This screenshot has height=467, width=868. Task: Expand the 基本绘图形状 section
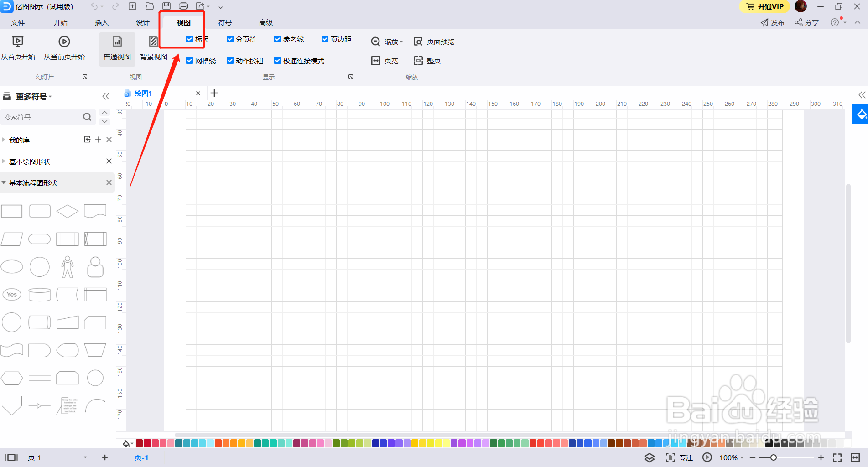pos(4,161)
